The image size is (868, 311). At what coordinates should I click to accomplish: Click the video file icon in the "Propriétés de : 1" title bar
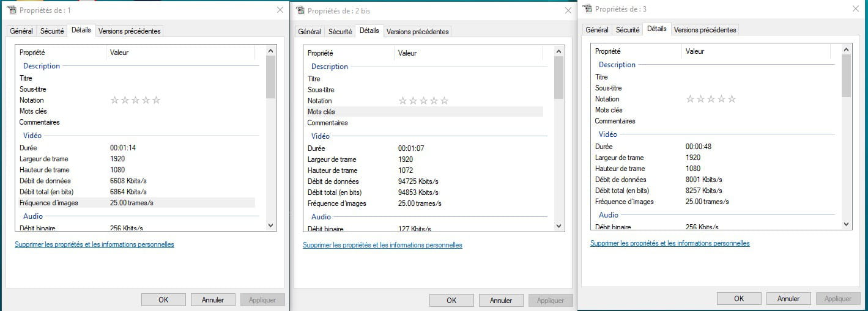pos(11,10)
